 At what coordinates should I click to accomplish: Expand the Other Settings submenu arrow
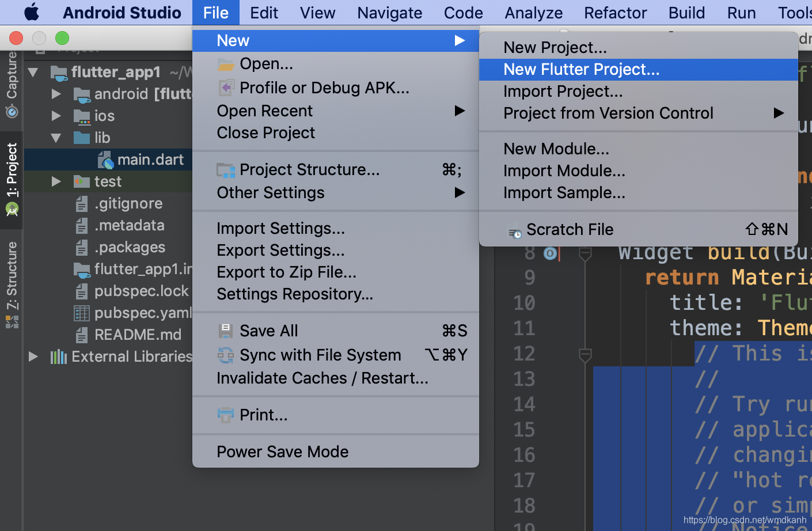pos(460,192)
